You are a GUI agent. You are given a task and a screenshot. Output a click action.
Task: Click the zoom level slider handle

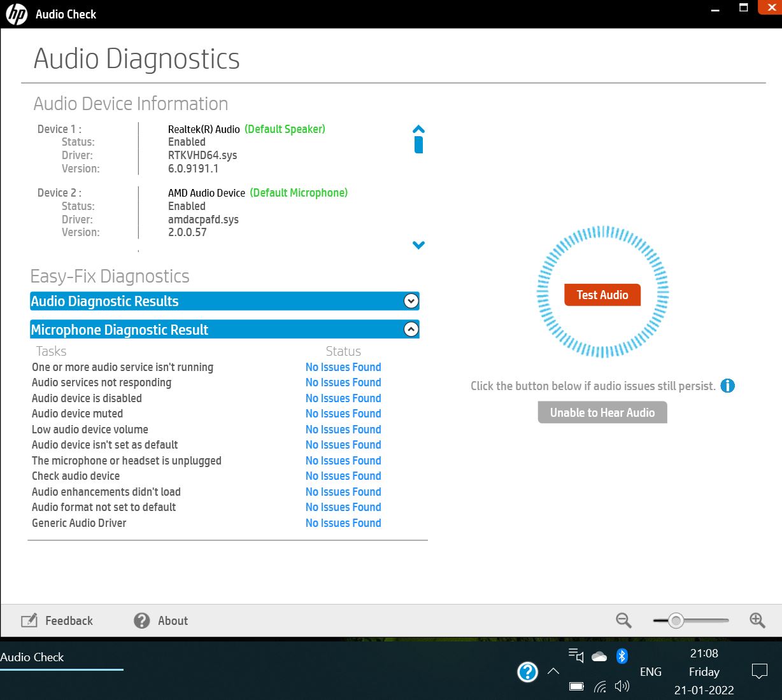[x=676, y=620]
